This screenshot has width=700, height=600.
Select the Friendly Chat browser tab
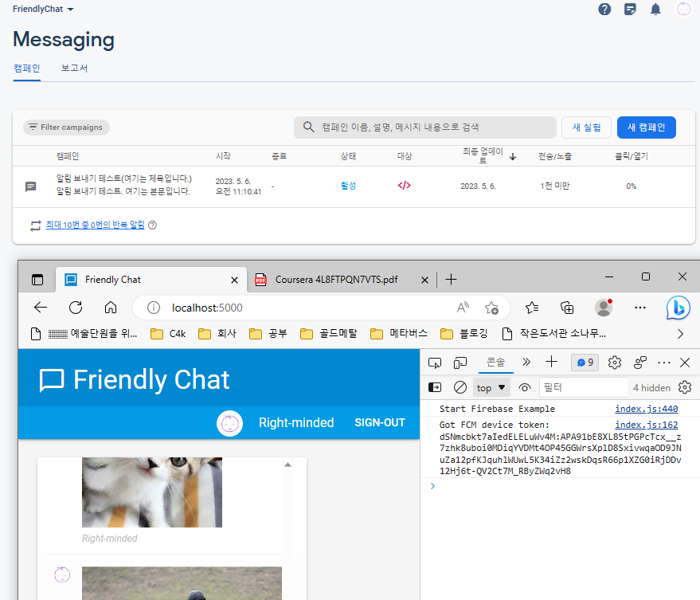point(151,280)
